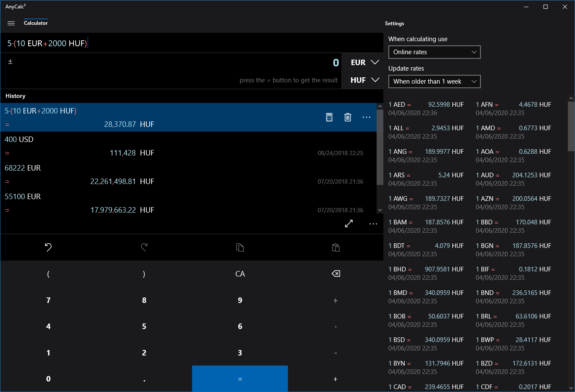Click the rates list scrollbar thumb
Screen dimensions: 575x392
(x=571, y=126)
